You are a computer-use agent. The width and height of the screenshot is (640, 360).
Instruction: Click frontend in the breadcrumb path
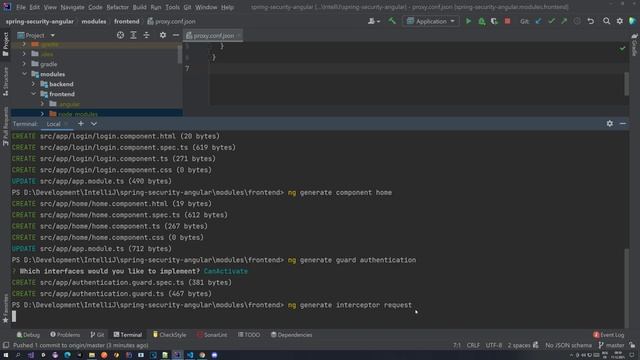pos(127,21)
